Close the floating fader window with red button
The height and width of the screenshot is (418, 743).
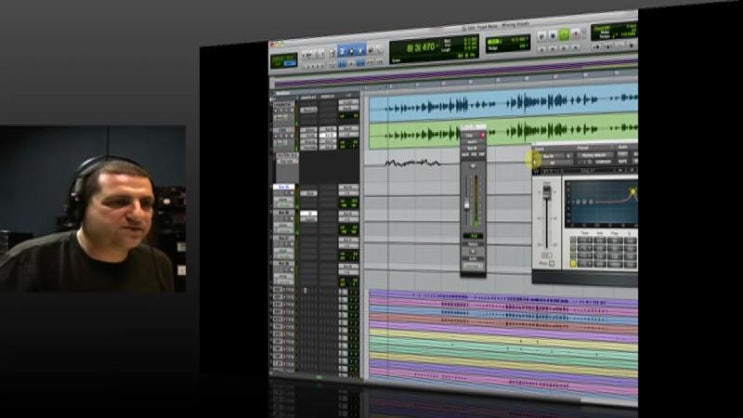[x=483, y=134]
